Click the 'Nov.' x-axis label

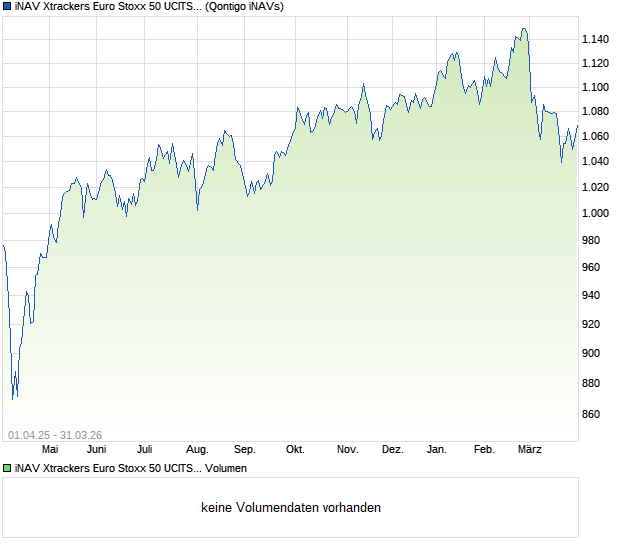[x=348, y=450]
